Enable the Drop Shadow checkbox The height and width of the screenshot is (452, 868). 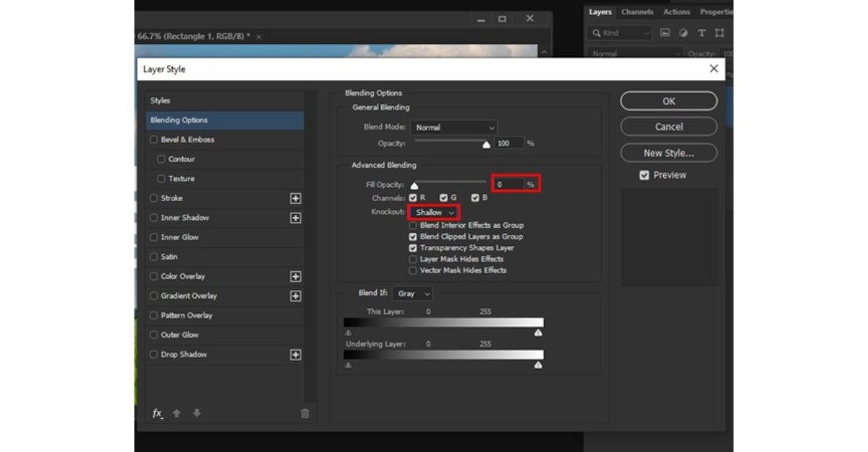pyautogui.click(x=153, y=354)
